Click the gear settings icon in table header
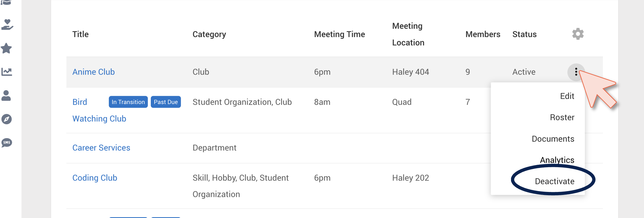 coord(578,34)
